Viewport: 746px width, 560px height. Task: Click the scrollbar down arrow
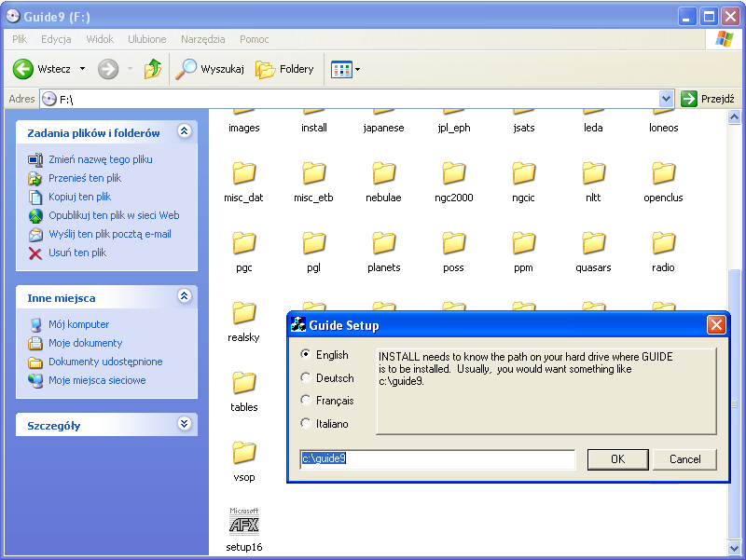click(x=734, y=548)
